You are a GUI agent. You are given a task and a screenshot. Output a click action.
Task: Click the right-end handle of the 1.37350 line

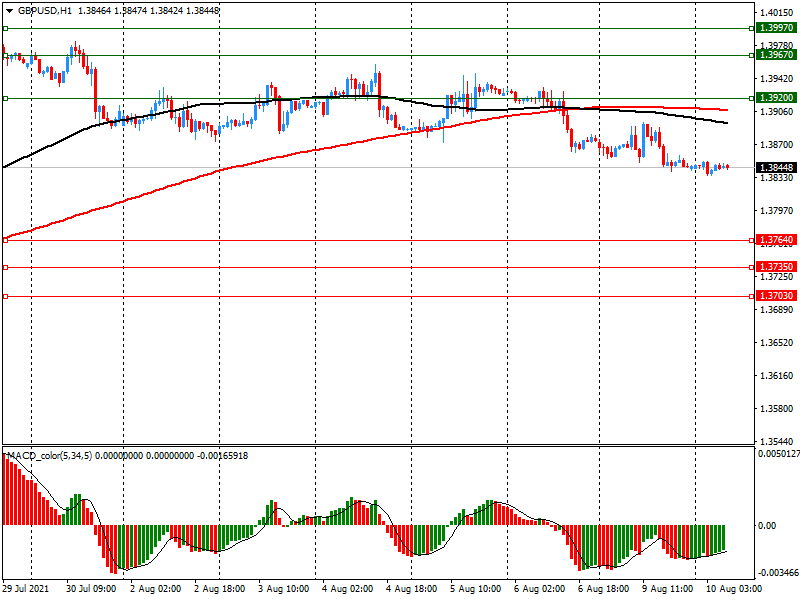click(752, 267)
